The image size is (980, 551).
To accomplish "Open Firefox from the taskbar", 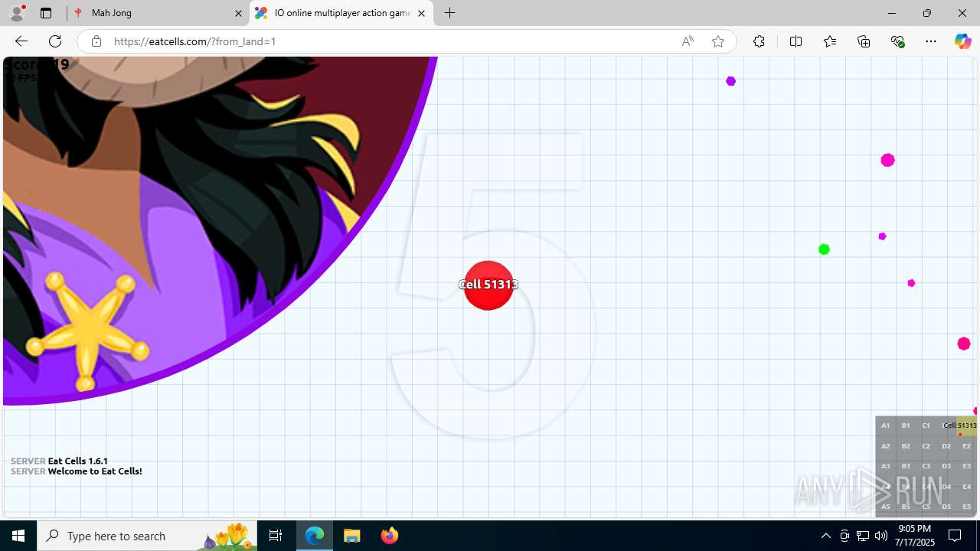I will point(389,536).
